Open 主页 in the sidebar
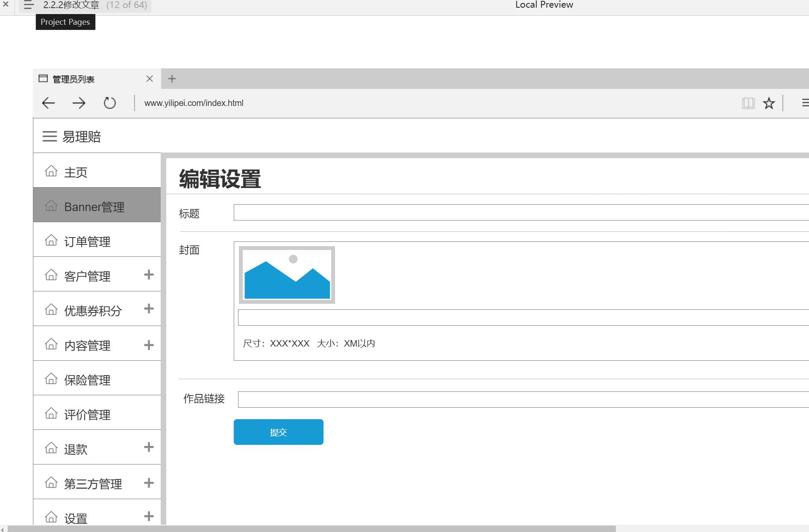Screen dimensions: 809x532 pyautogui.click(x=97, y=170)
